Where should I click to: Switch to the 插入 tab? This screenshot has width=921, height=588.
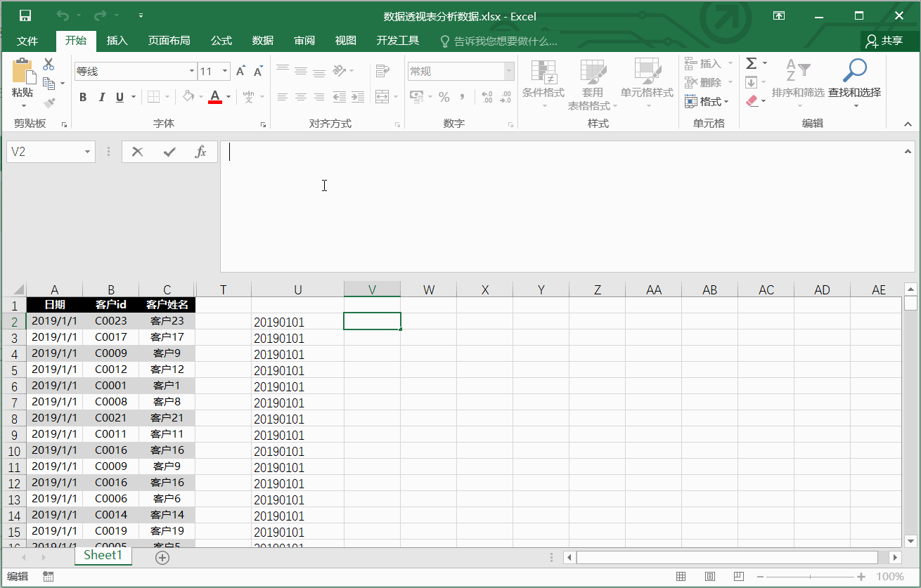tap(117, 41)
